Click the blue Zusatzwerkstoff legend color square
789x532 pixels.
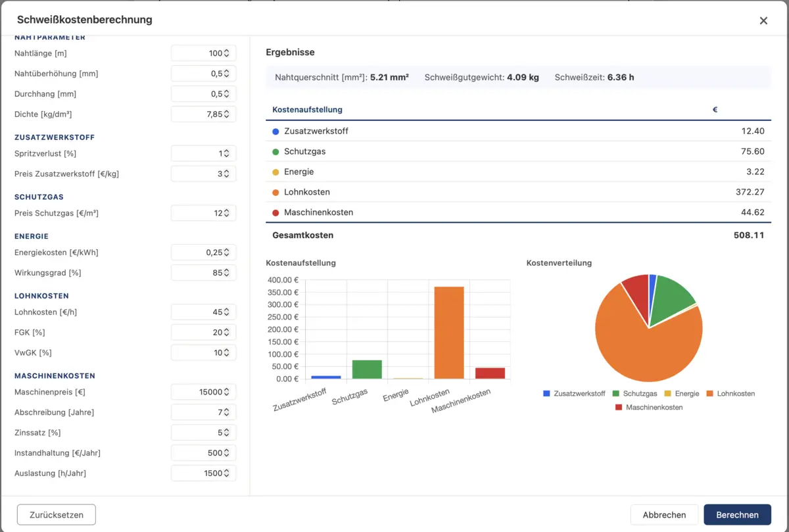(x=546, y=393)
